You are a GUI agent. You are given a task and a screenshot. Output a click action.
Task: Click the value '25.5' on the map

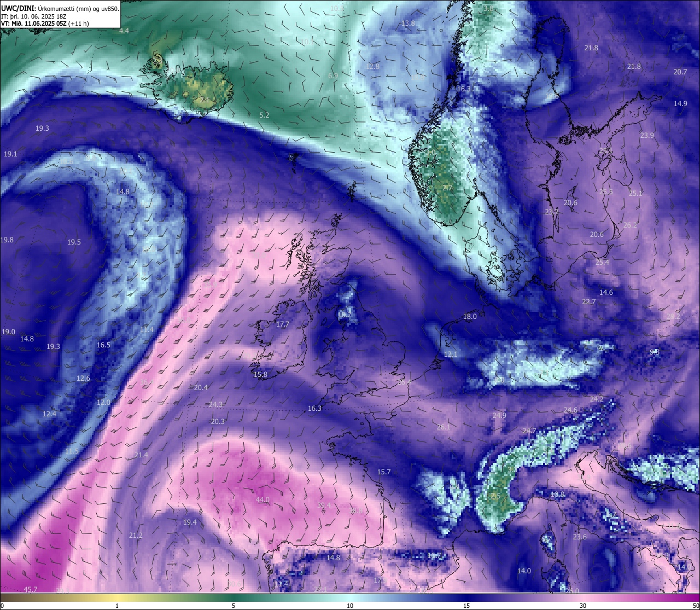tap(606, 192)
